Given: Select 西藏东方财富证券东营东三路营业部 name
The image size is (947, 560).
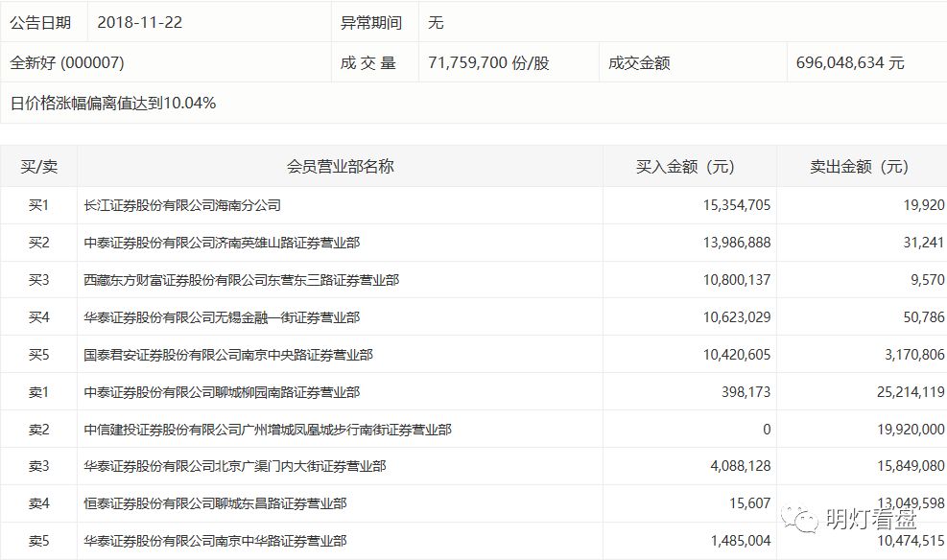Looking at the screenshot, I should tap(242, 280).
